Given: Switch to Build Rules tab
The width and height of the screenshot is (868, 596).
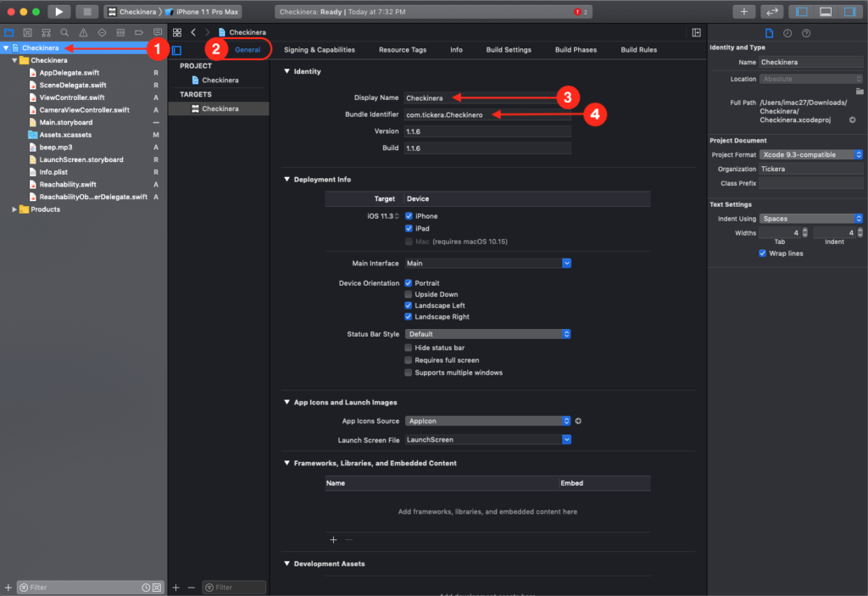Looking at the screenshot, I should [x=639, y=50].
